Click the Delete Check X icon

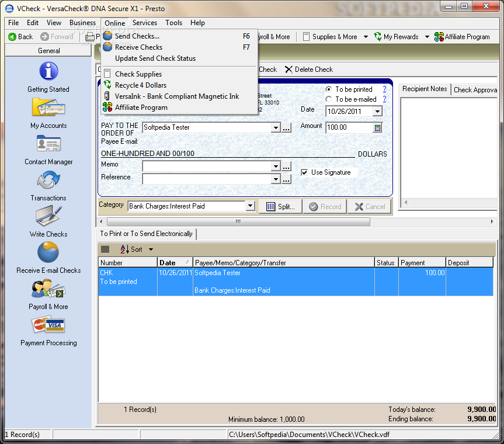tap(289, 70)
